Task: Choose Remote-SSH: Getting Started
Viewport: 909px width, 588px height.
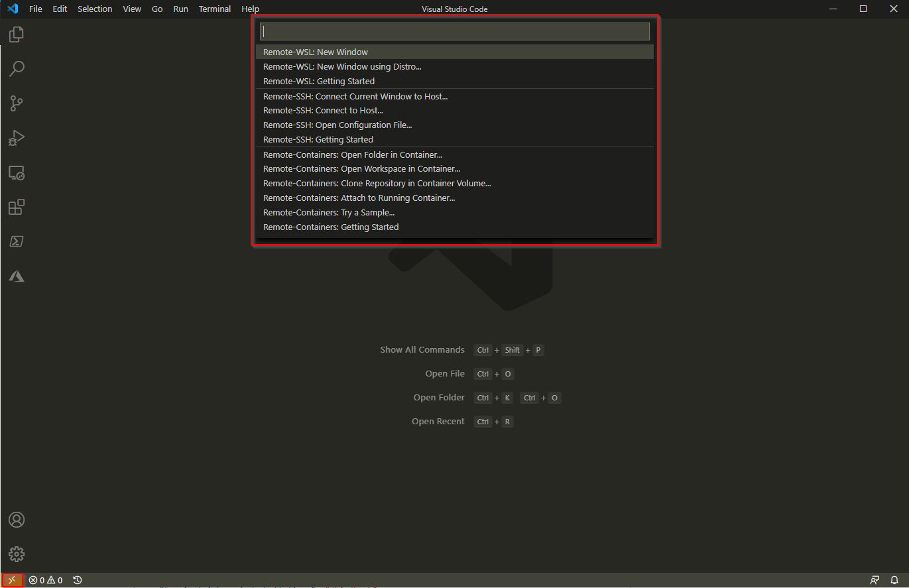Action: click(x=455, y=140)
